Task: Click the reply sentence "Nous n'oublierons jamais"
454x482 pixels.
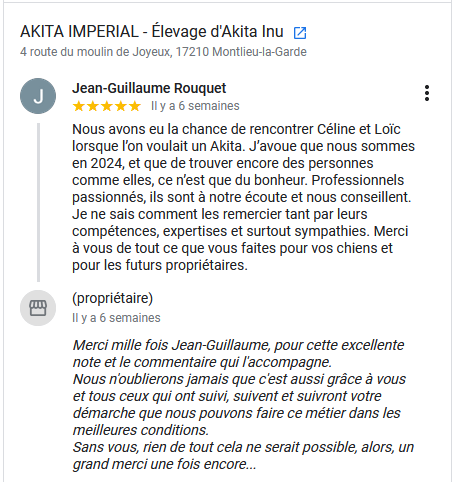Action: click(239, 405)
